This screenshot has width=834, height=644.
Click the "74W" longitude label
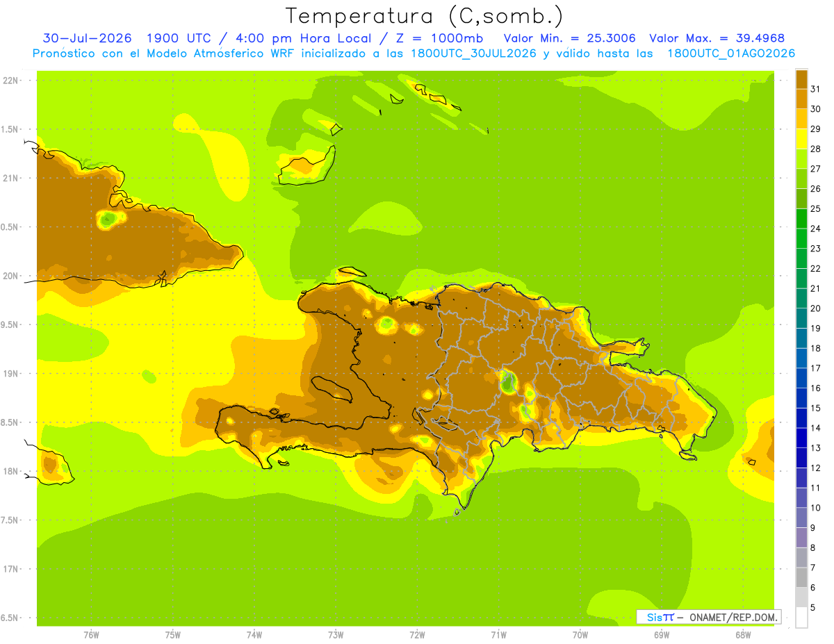(x=254, y=634)
